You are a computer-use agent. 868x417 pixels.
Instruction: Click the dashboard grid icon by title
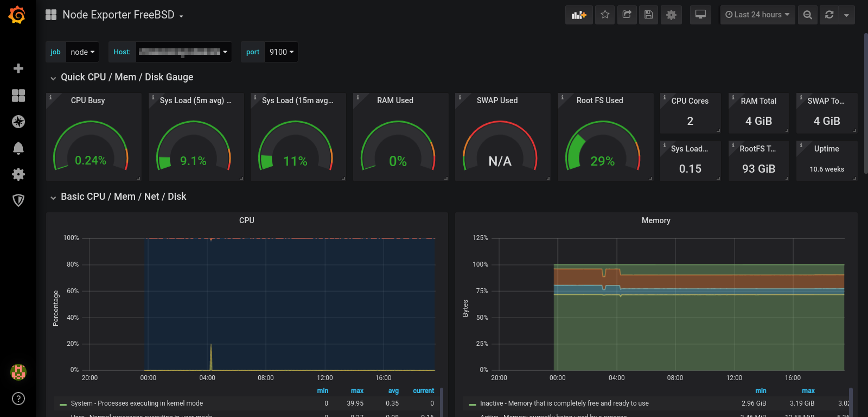[x=51, y=15]
